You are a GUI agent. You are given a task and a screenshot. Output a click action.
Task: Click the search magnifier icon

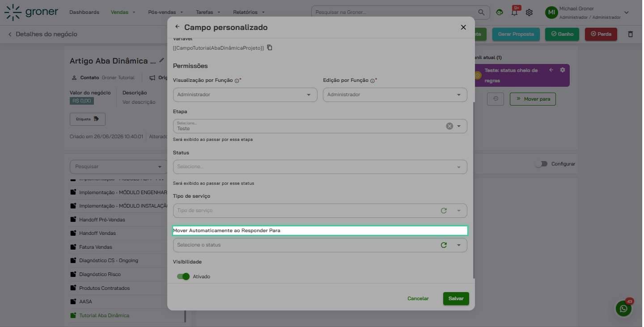481,12
